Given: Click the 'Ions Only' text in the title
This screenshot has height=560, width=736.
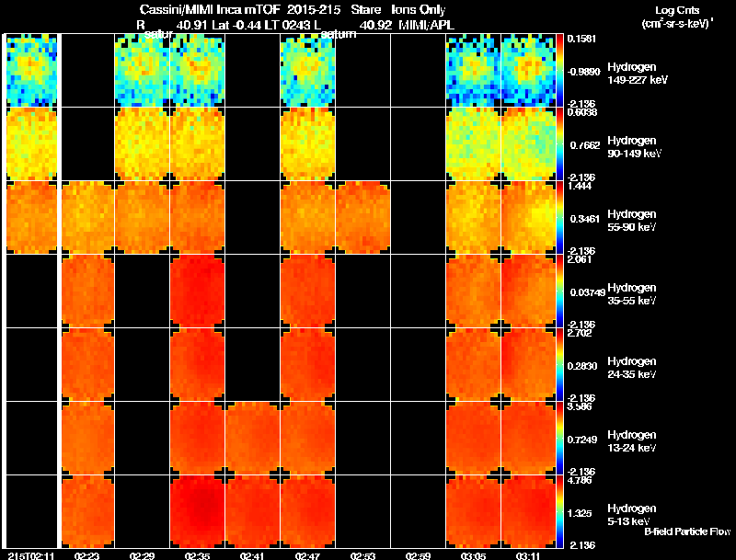Looking at the screenshot, I should pos(419,10).
